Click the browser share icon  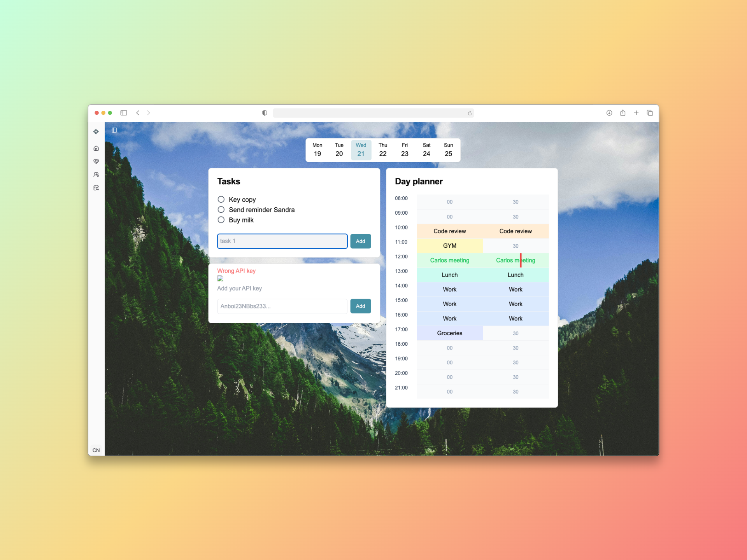point(623,113)
